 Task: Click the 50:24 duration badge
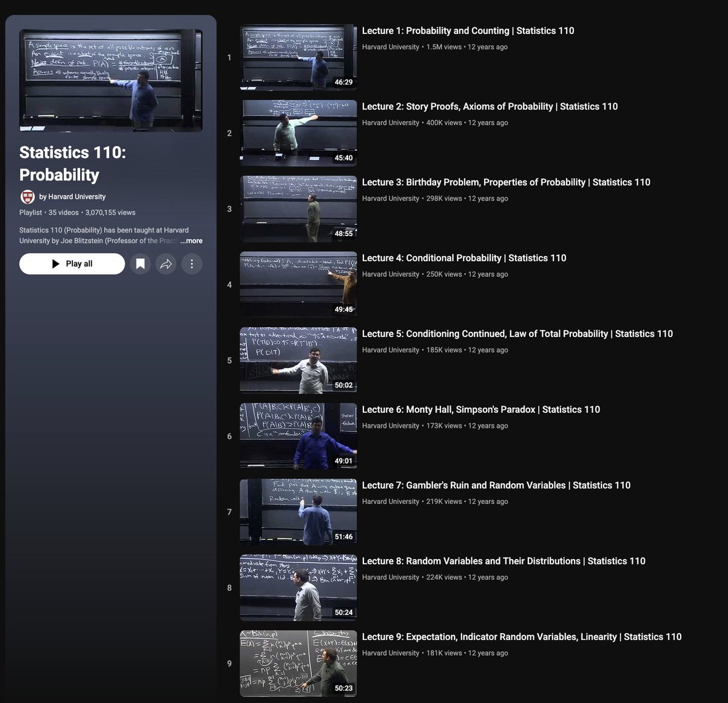pyautogui.click(x=343, y=613)
